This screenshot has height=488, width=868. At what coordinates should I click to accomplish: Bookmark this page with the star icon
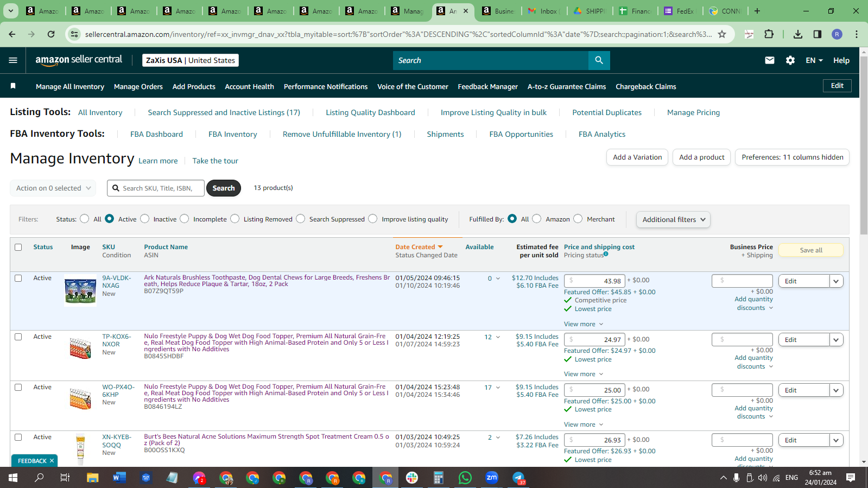click(722, 34)
